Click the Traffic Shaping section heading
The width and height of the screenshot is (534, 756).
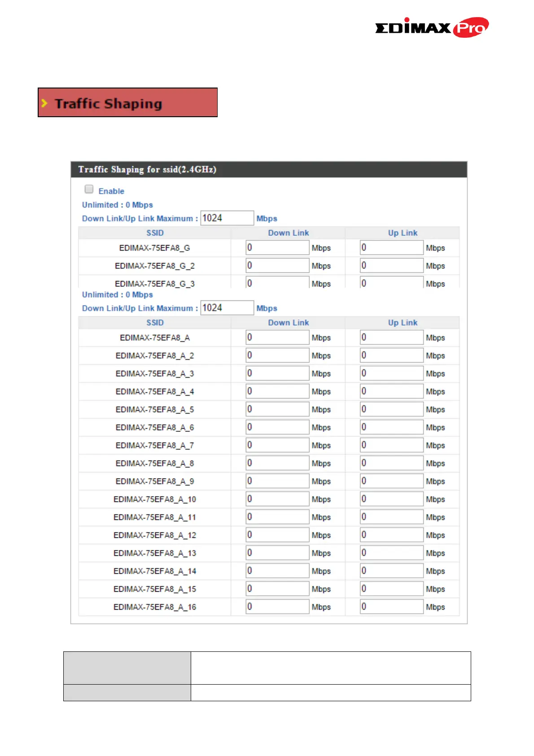[108, 104]
